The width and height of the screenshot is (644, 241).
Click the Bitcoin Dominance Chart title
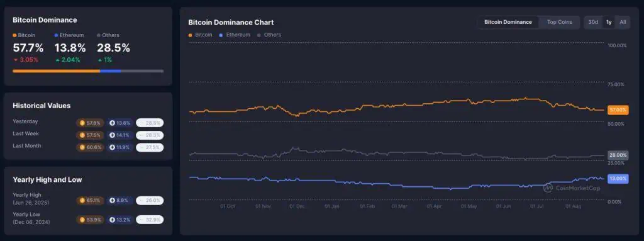coord(231,22)
